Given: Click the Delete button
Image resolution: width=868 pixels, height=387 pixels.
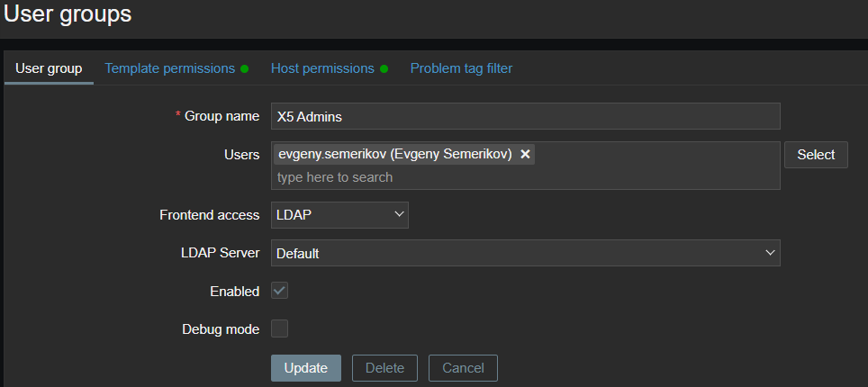Looking at the screenshot, I should [x=384, y=368].
